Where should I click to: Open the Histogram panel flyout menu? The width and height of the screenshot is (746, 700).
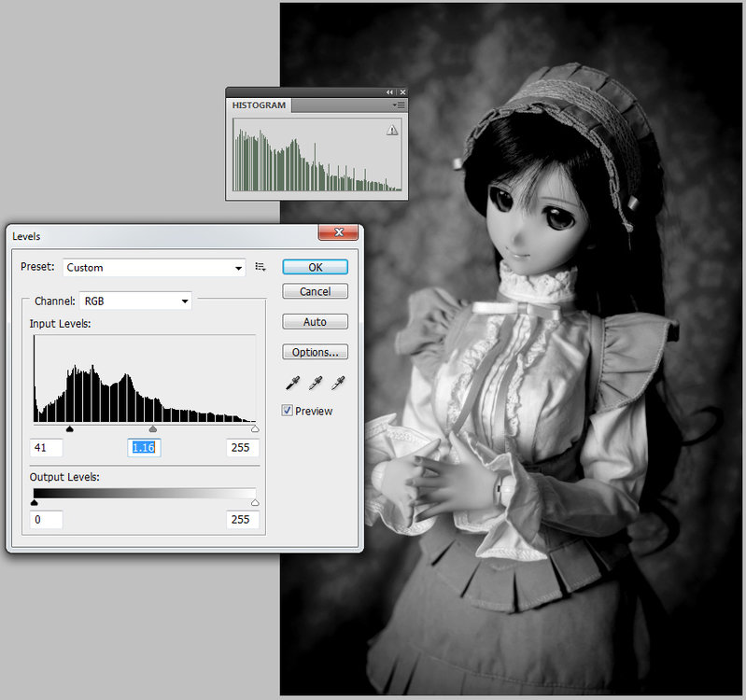coord(398,105)
